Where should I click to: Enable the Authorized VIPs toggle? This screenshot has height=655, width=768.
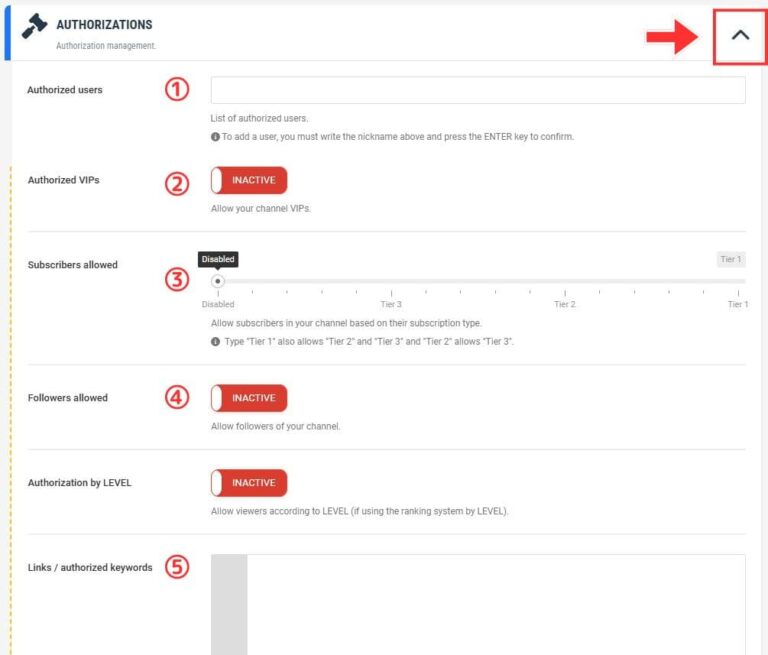click(x=249, y=181)
